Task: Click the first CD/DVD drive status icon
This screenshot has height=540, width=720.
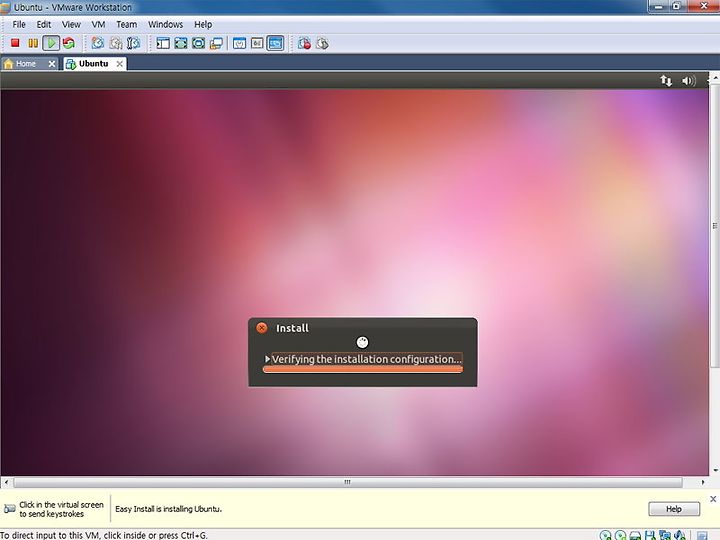Action: pos(605,535)
